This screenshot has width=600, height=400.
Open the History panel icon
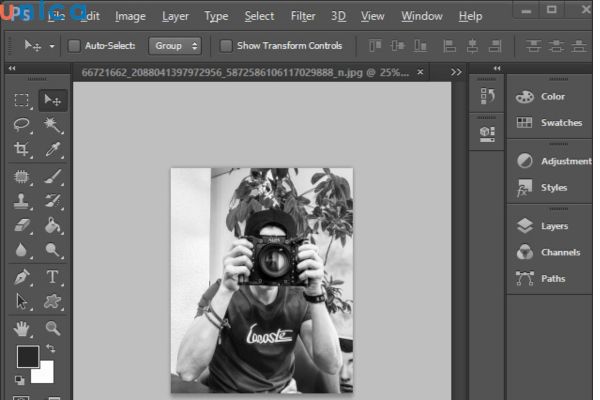[x=487, y=96]
